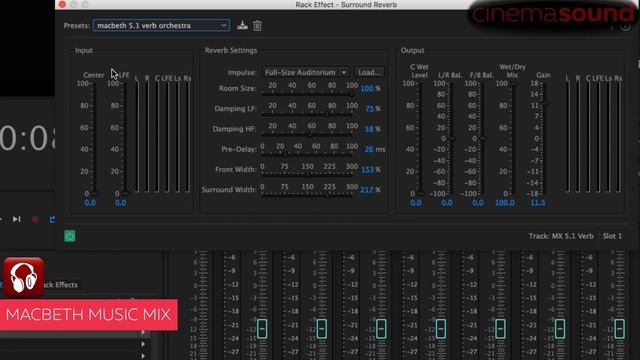
Task: Adjust the Surround Width slider
Action: [x=307, y=196]
